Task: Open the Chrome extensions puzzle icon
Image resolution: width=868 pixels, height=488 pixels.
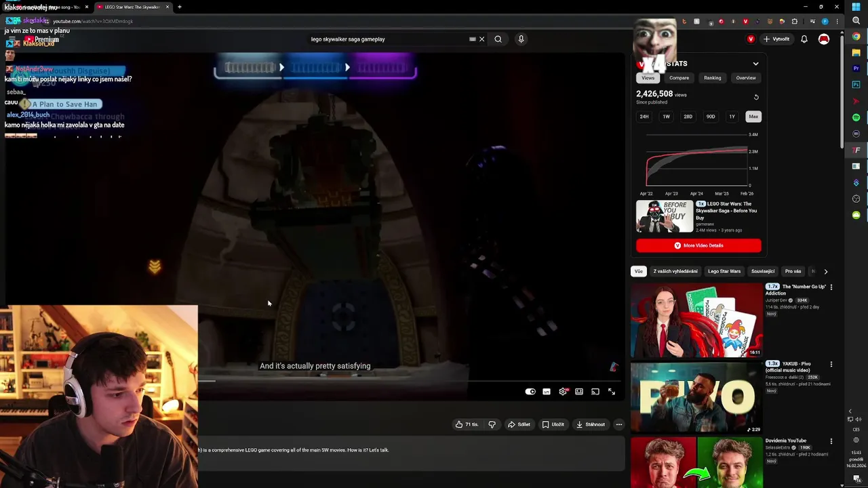Action: [795, 22]
